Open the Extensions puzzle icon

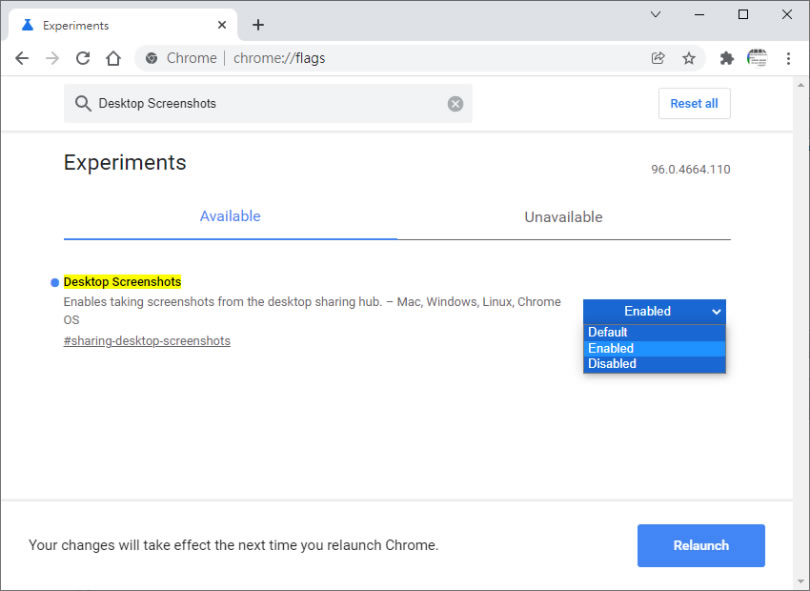click(726, 58)
